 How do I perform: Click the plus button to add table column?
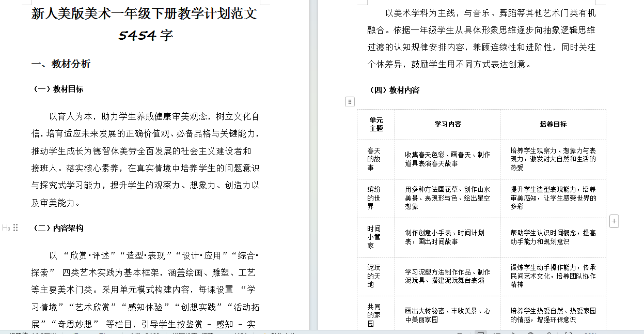tap(614, 221)
